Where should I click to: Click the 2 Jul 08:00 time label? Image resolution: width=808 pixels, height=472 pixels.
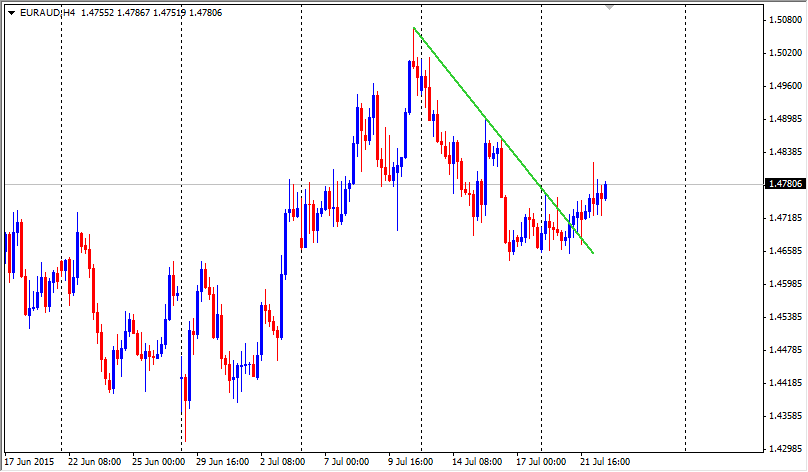[x=282, y=462]
